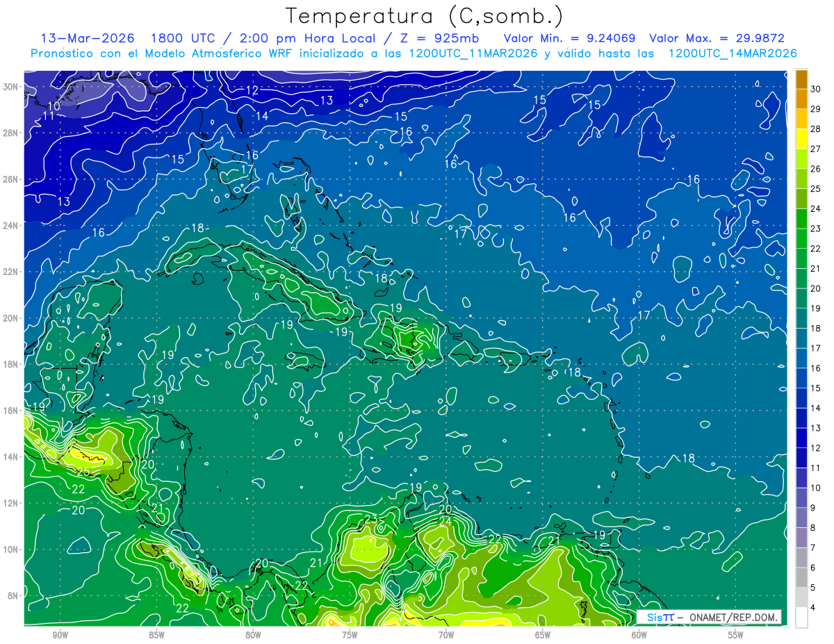Click the '25' contour label over Central America
Viewport: 834px width, 644px height.
coord(83,472)
